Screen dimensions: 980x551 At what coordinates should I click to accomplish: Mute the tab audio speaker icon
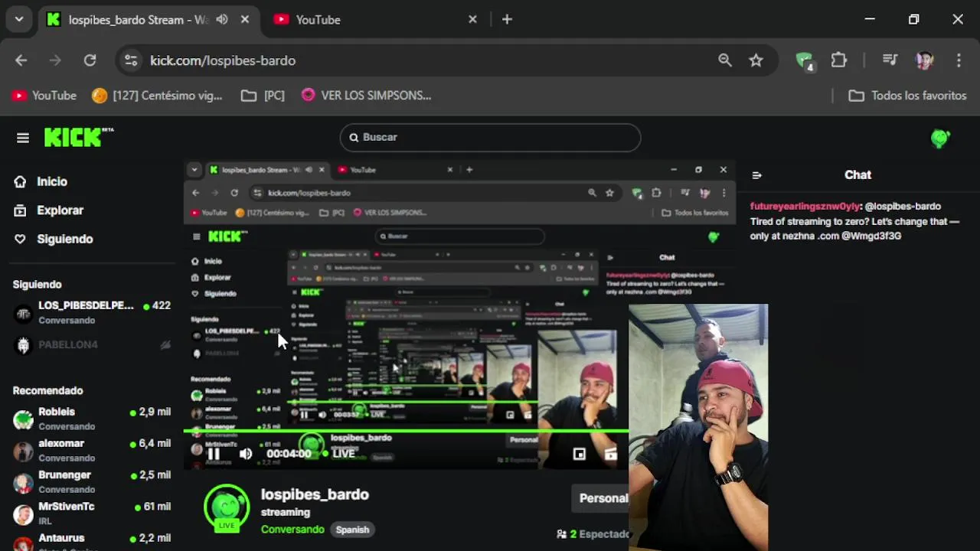222,20
